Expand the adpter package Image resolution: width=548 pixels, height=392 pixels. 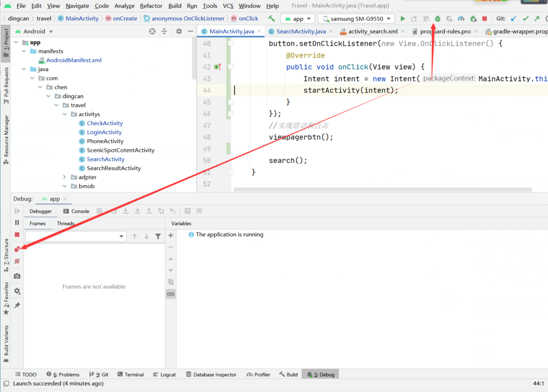click(65, 177)
